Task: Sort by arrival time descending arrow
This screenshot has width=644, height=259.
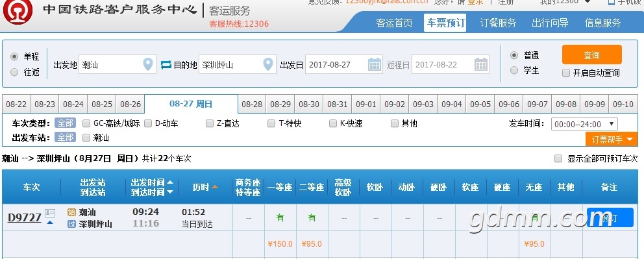Action: click(x=170, y=192)
